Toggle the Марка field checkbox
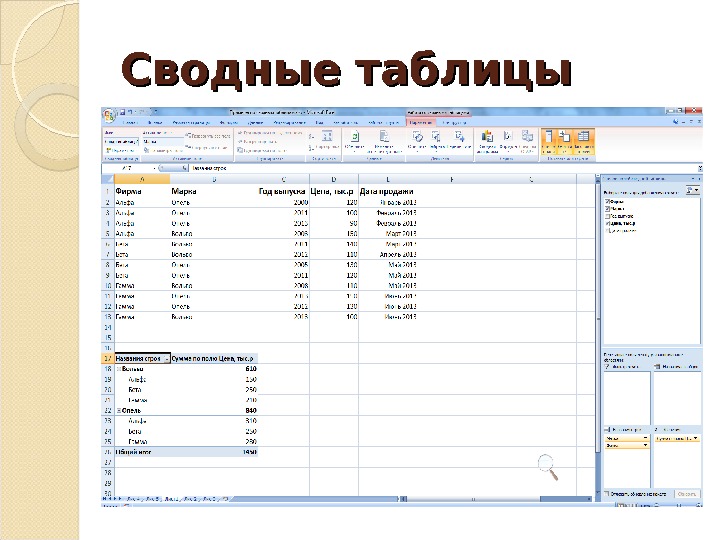720x540 pixels. [608, 208]
